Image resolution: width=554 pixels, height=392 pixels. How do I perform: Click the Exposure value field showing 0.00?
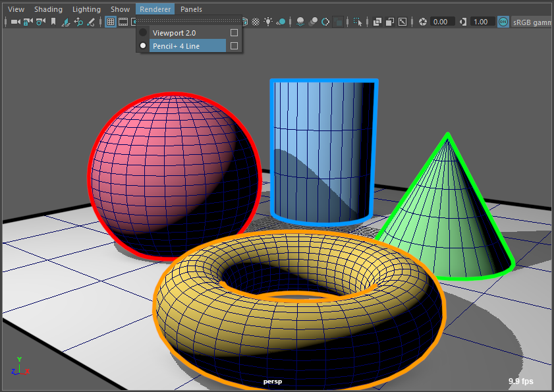[442, 22]
